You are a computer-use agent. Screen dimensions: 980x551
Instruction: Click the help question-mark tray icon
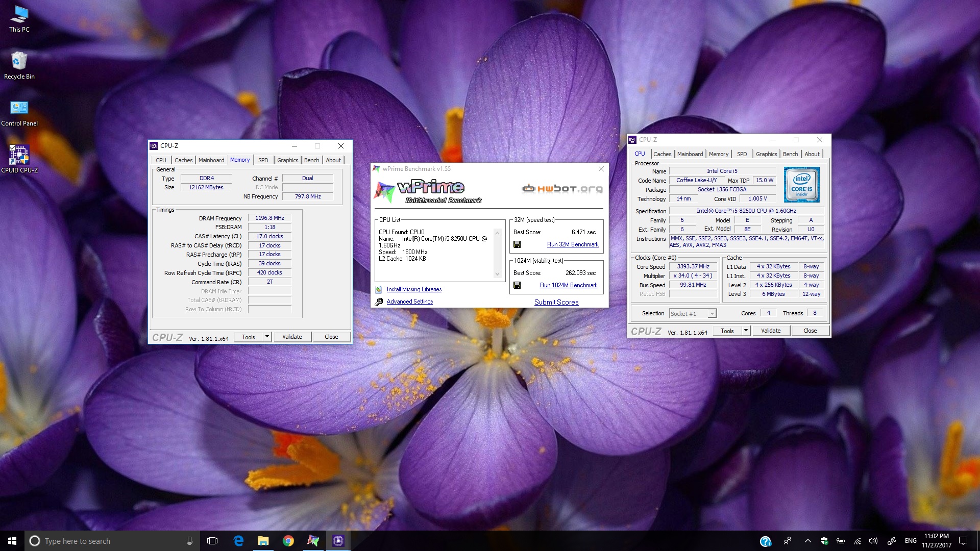(x=765, y=541)
